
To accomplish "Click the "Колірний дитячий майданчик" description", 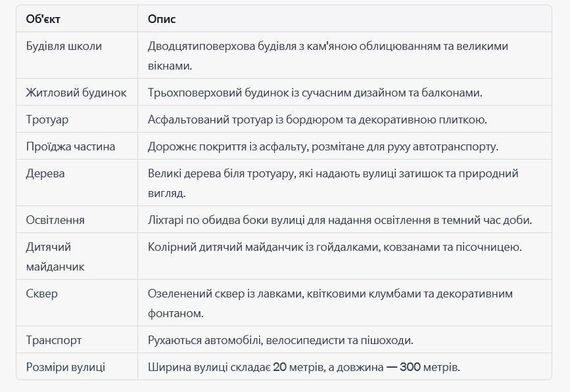I will 335,247.
